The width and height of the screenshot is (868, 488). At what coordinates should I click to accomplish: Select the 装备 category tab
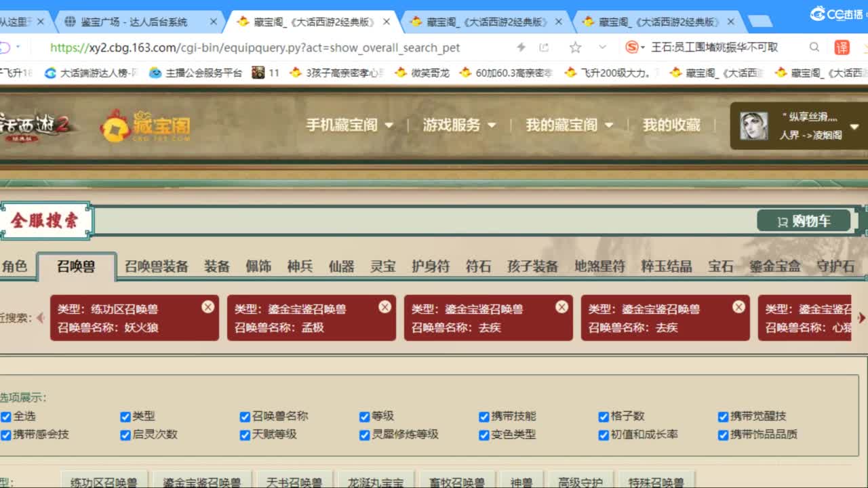coord(217,266)
